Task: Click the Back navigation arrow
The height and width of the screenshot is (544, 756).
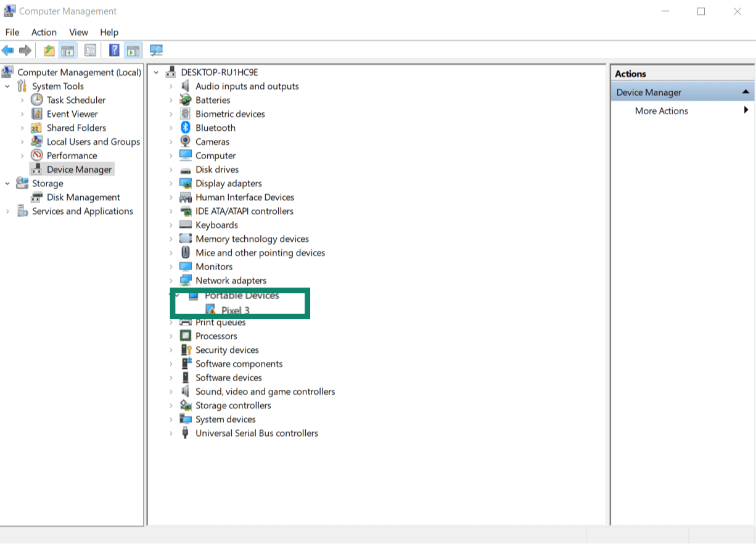Action: pyautogui.click(x=8, y=50)
